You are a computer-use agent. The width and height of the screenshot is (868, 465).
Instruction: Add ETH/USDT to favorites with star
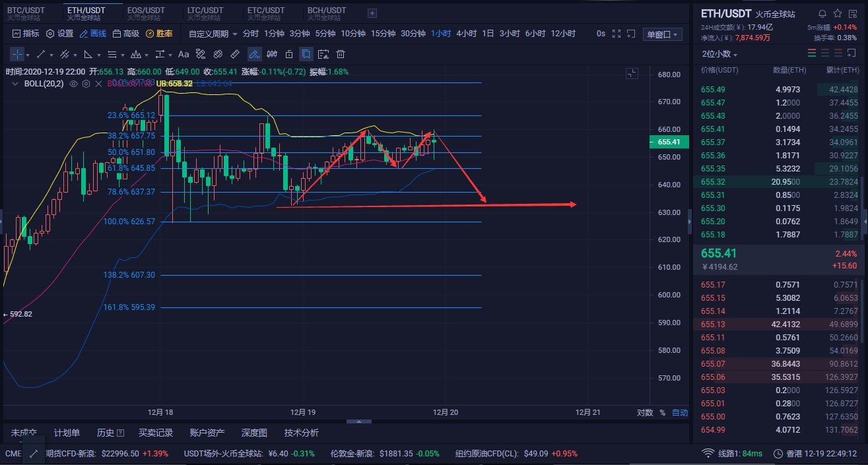click(838, 13)
